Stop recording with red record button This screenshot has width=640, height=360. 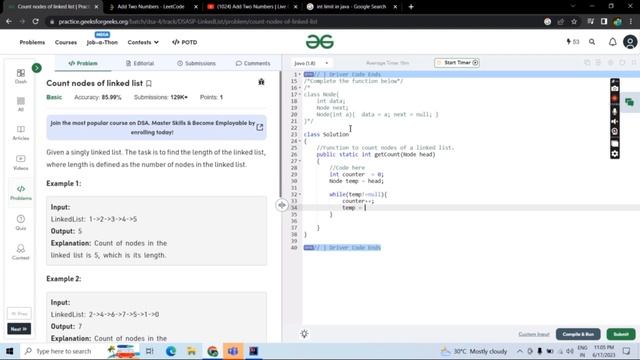point(615,99)
